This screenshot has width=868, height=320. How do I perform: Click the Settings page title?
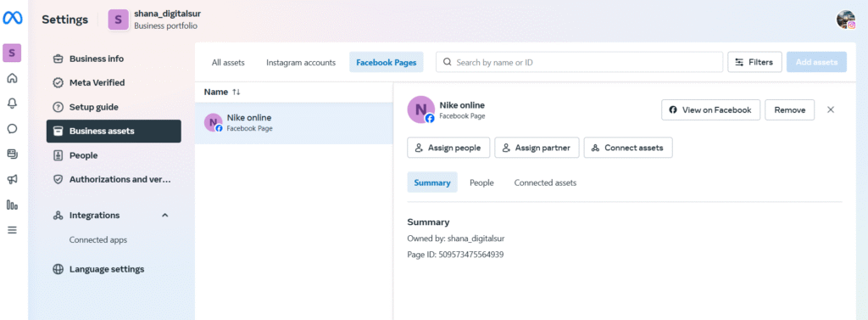(64, 20)
